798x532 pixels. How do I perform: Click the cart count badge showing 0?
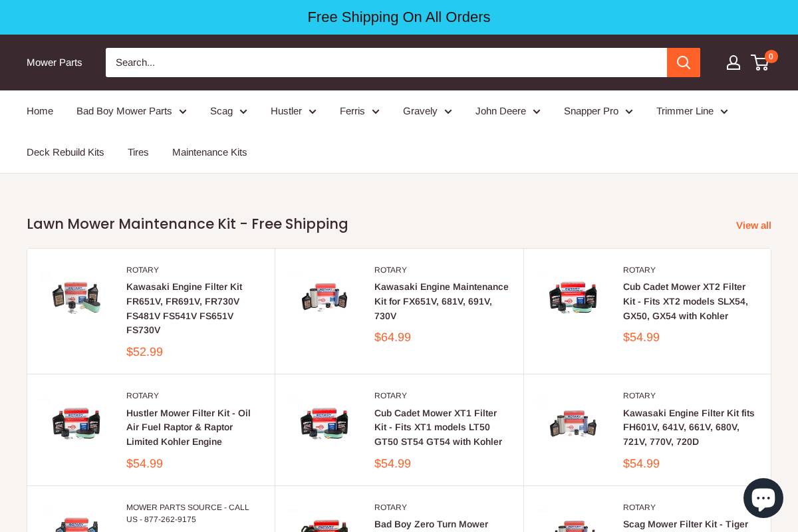click(771, 57)
